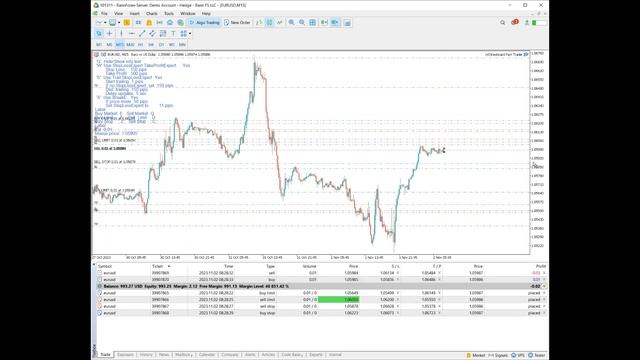This screenshot has width=640, height=360.
Task: Select the text label tool
Action: (x=173, y=33)
